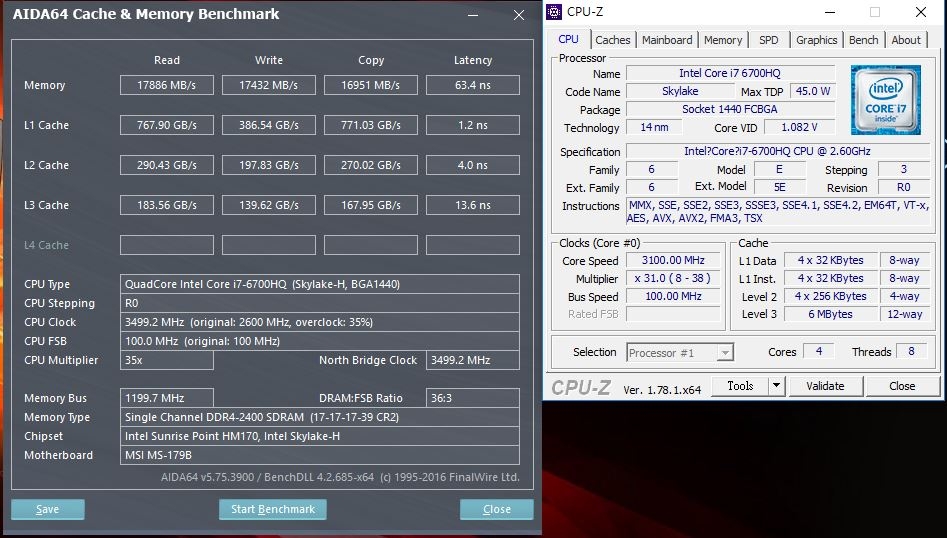Open the Memory tab in CPU-Z

click(722, 40)
